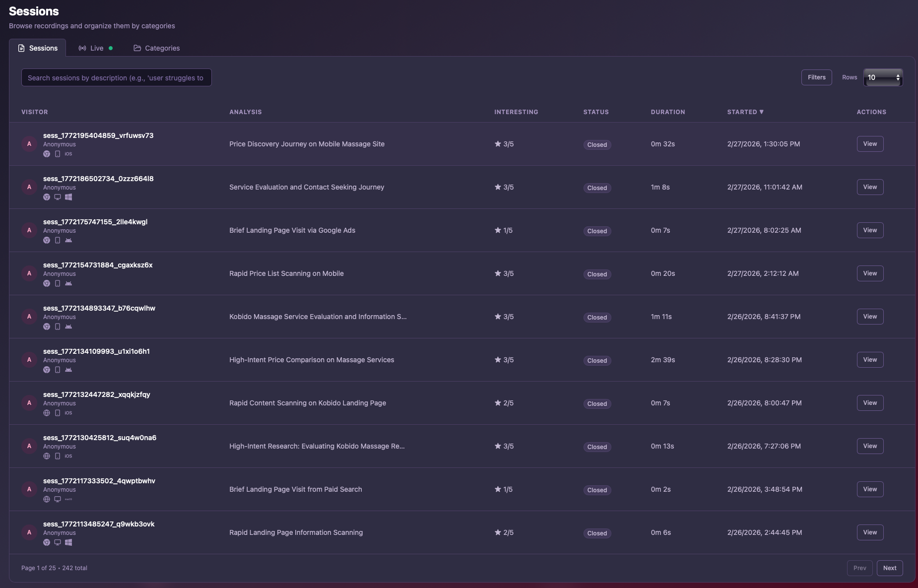Viewport: 918px width, 588px height.
Task: Click the Windows icon for session q9wkb3ovk
Action: pos(68,542)
